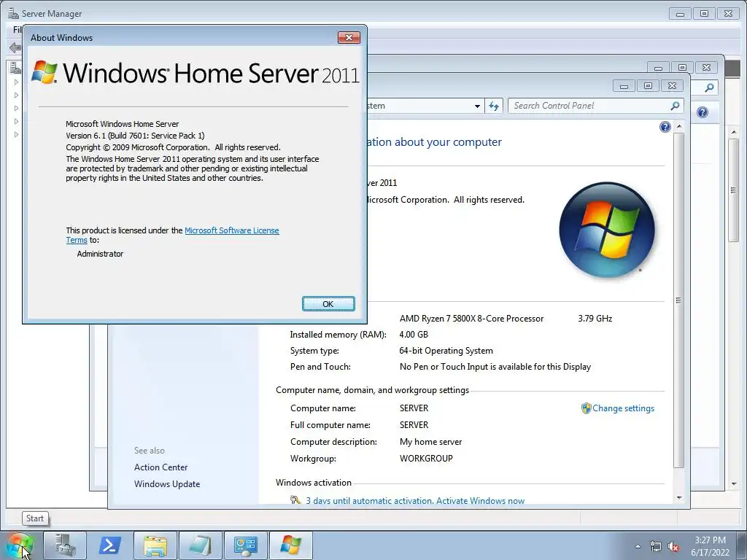Expand the third Server Manager tree node
Image resolution: width=747 pixels, height=560 pixels.
(x=16, y=108)
